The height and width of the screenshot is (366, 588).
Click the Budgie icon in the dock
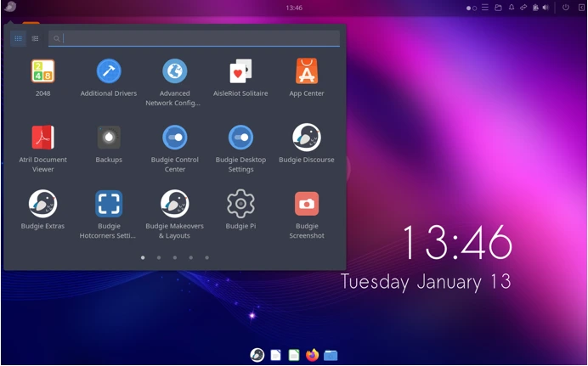click(x=257, y=354)
